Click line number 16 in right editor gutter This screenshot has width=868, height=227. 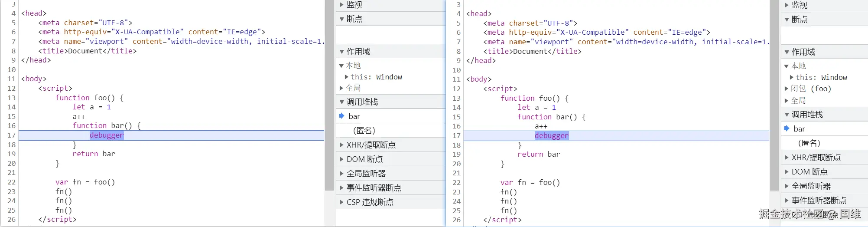457,126
